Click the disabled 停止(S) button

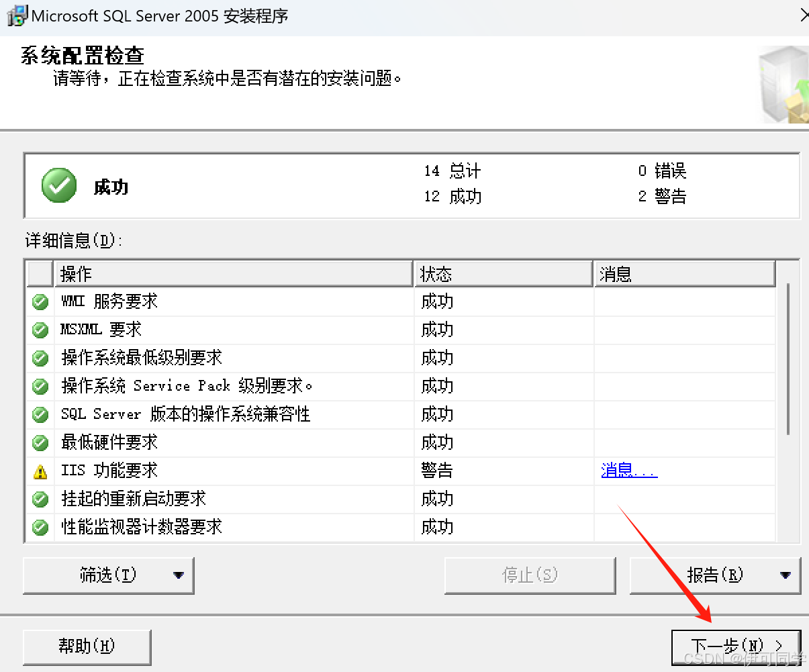[x=530, y=575]
